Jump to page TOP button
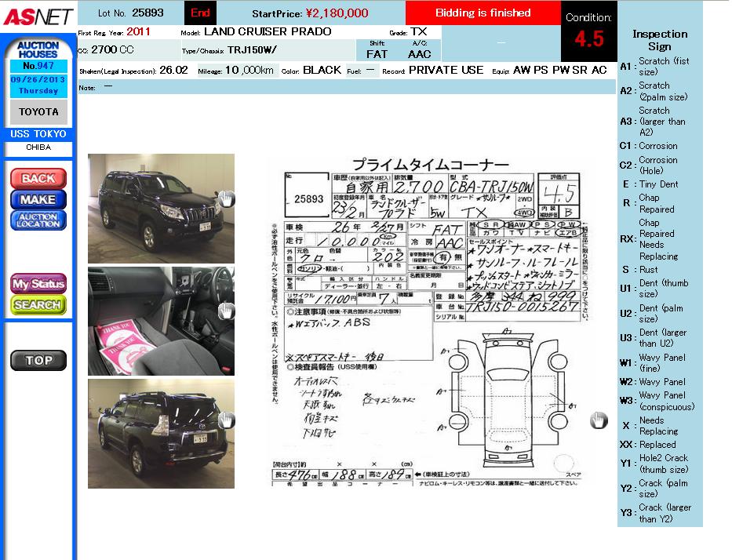This screenshot has width=732, height=560. click(x=38, y=361)
